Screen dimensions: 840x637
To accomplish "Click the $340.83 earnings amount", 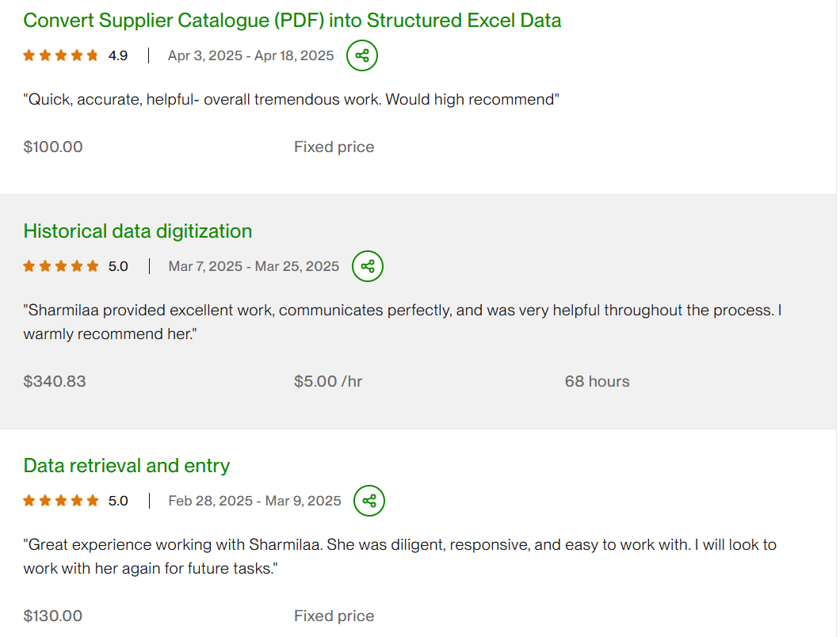I will (55, 381).
